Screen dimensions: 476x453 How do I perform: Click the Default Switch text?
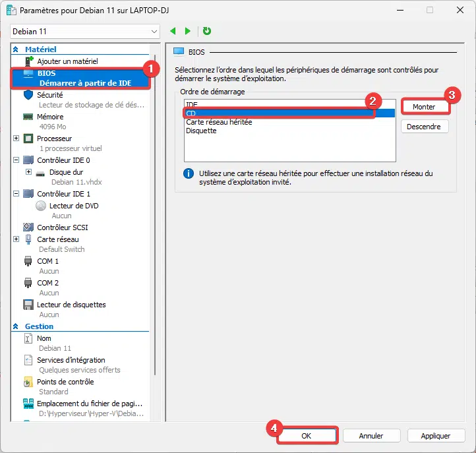click(x=61, y=249)
